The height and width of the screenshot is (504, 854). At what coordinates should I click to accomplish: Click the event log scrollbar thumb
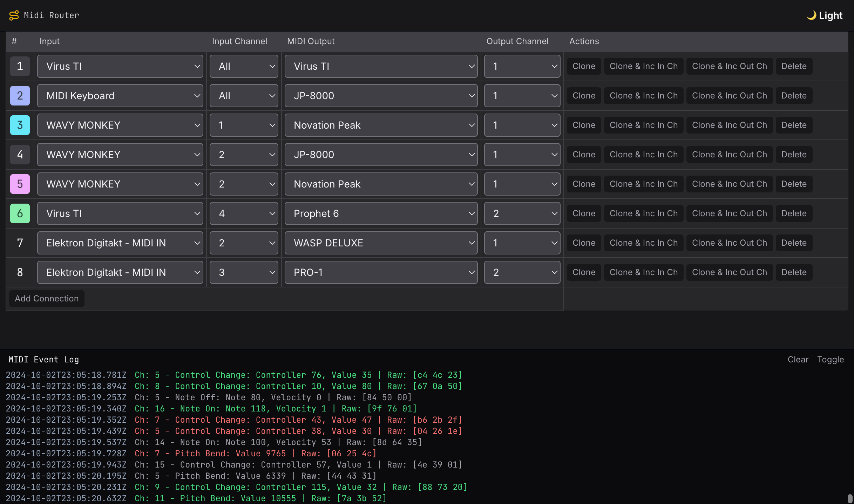point(850,499)
